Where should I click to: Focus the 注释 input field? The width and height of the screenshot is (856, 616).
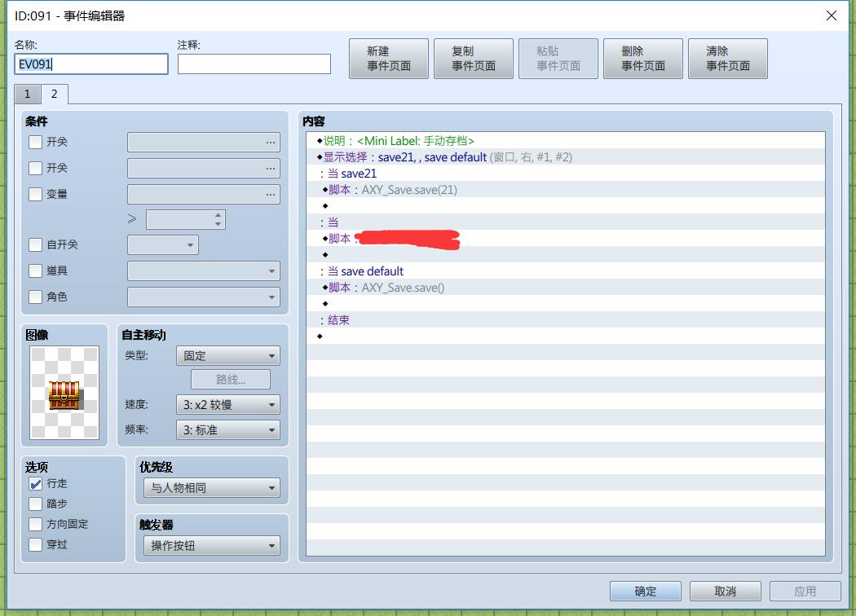point(254,64)
